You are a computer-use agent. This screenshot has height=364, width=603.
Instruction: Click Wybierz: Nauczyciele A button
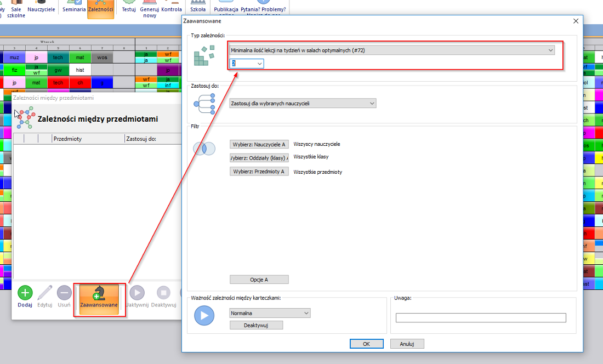click(x=259, y=144)
